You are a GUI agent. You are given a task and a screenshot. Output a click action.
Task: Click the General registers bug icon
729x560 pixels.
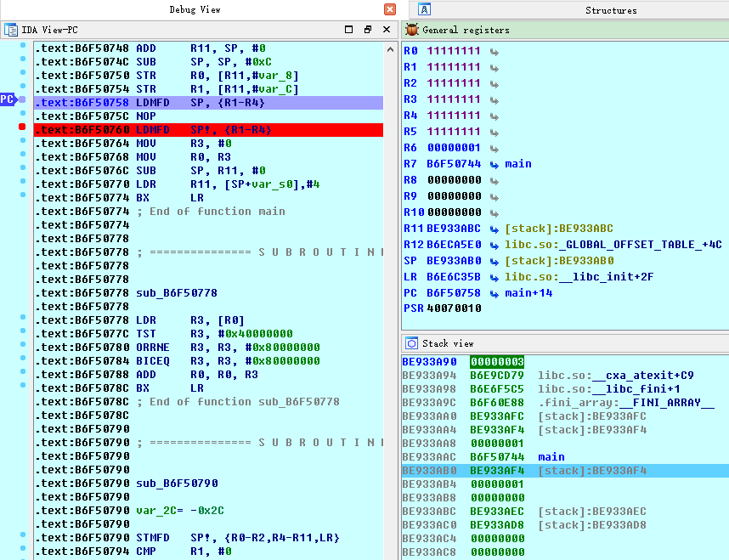click(x=412, y=30)
